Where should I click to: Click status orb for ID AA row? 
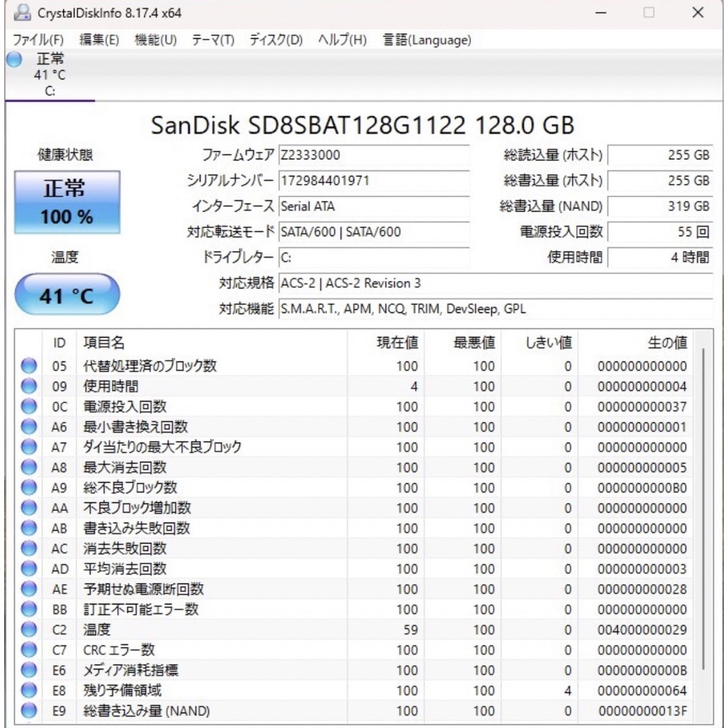(x=29, y=508)
